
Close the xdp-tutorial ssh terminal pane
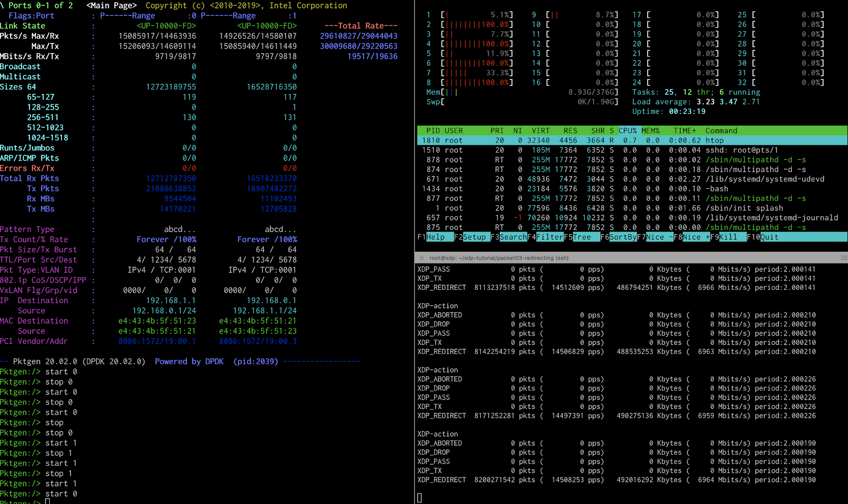click(421, 258)
